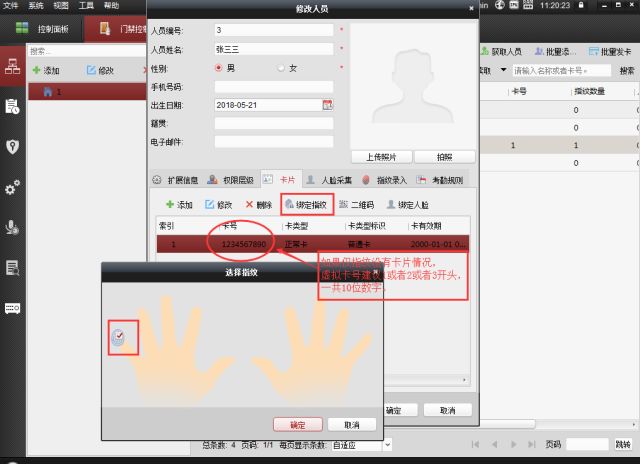
Task: Expand the tree node labeled 1
Action: [x=47, y=92]
